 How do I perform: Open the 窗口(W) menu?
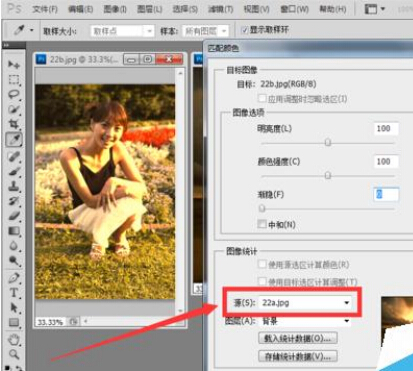click(294, 9)
